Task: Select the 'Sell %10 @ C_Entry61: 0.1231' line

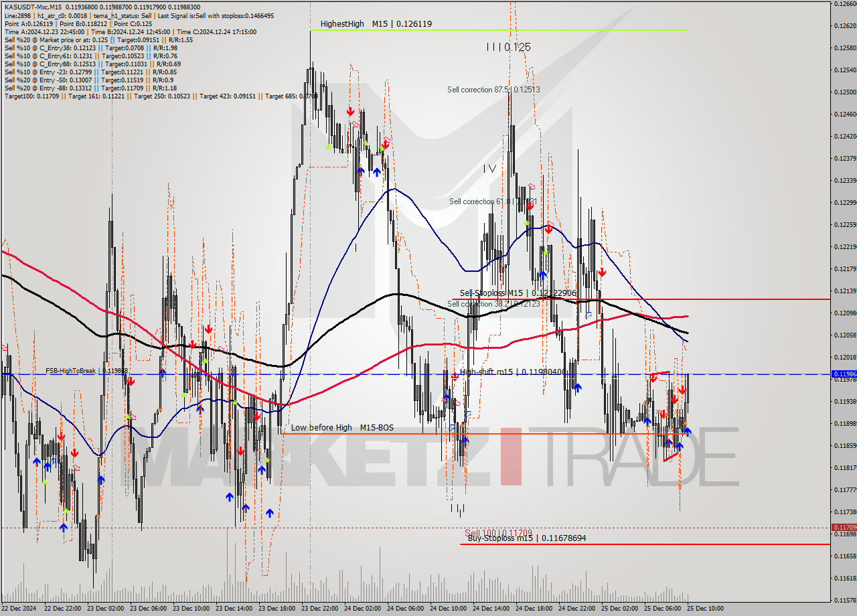Action: coord(90,56)
